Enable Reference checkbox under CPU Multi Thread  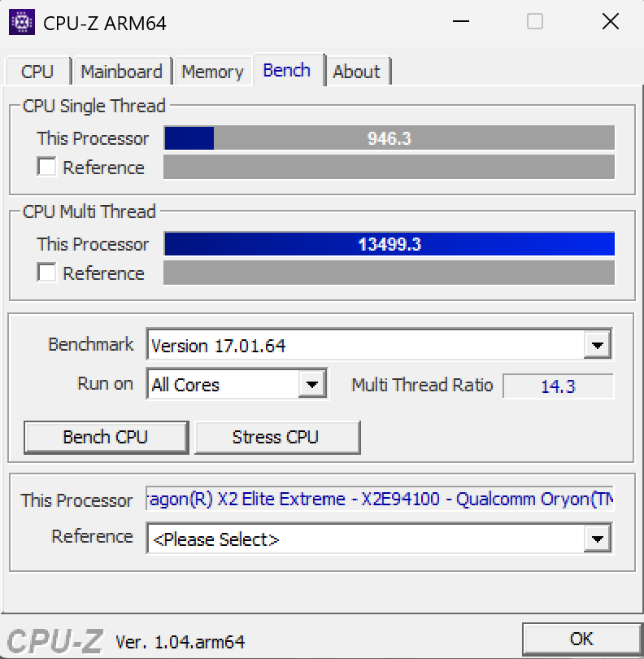click(46, 273)
